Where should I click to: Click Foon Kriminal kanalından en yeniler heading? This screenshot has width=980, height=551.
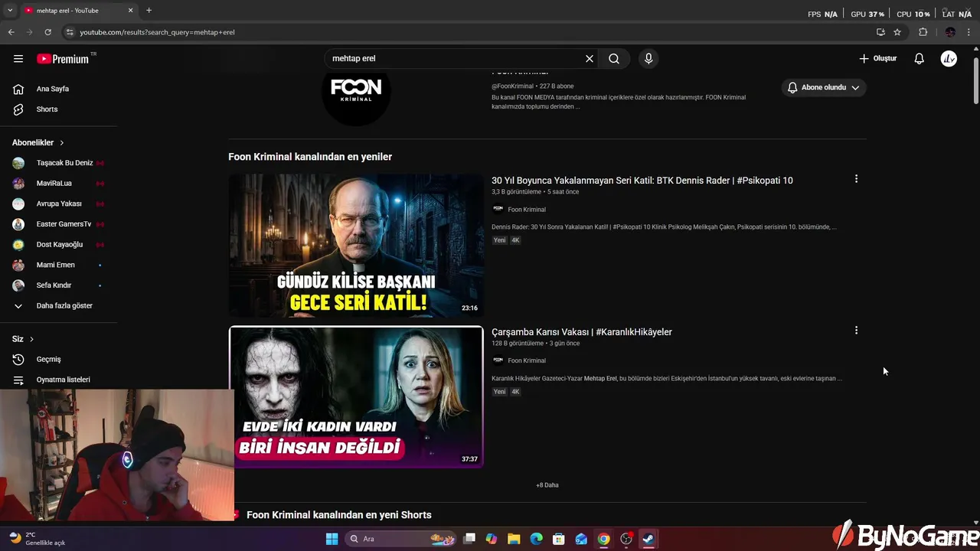[x=310, y=157]
